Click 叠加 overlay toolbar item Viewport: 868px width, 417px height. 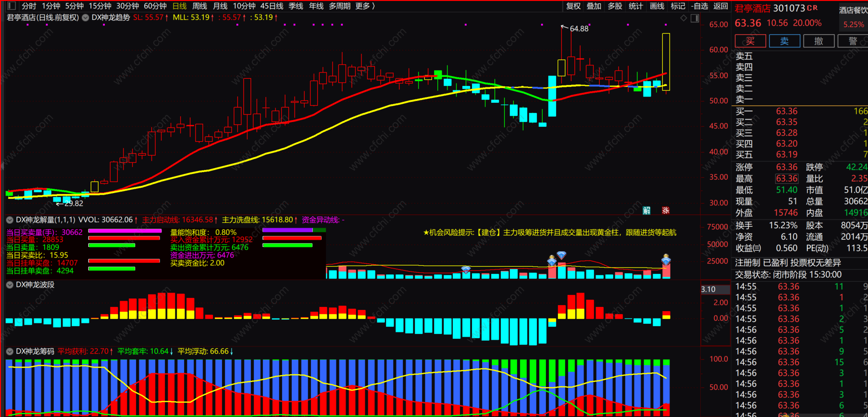(x=594, y=6)
